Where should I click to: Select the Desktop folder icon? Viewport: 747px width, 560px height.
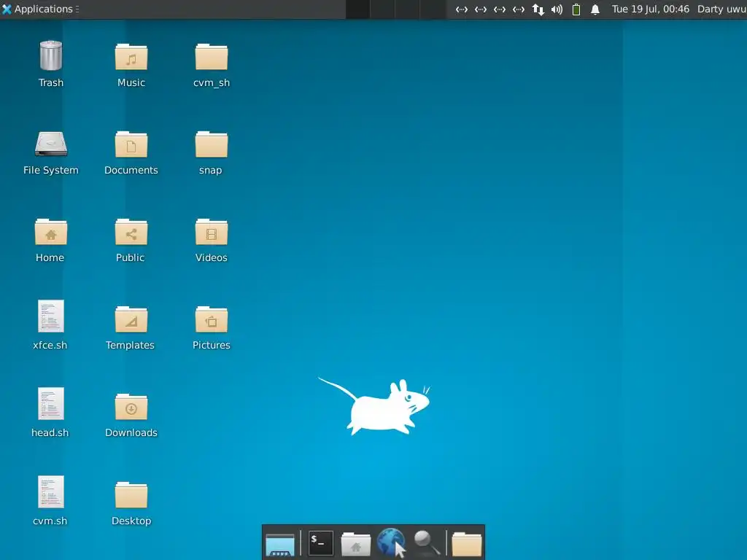pyautogui.click(x=131, y=496)
